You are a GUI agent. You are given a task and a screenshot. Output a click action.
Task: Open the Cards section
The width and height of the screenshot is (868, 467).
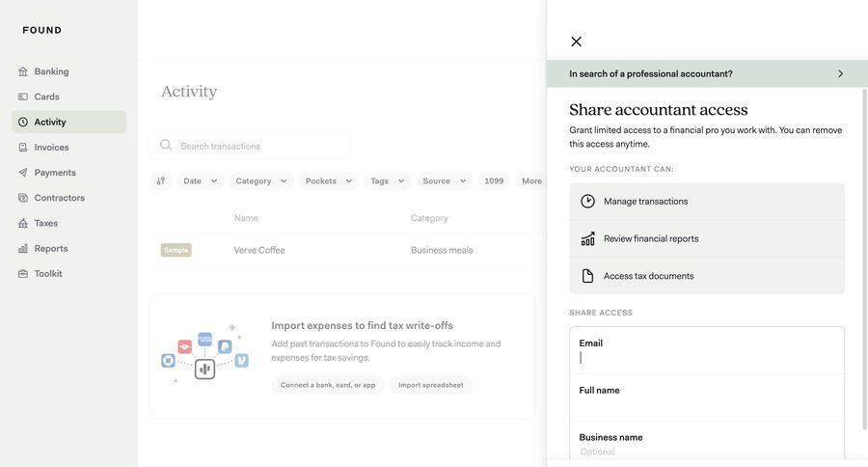[68, 96]
